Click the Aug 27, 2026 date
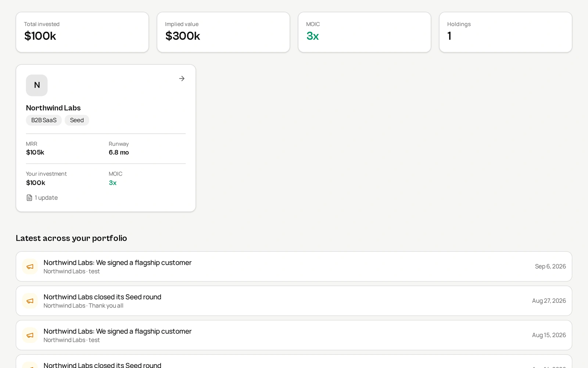 549,301
